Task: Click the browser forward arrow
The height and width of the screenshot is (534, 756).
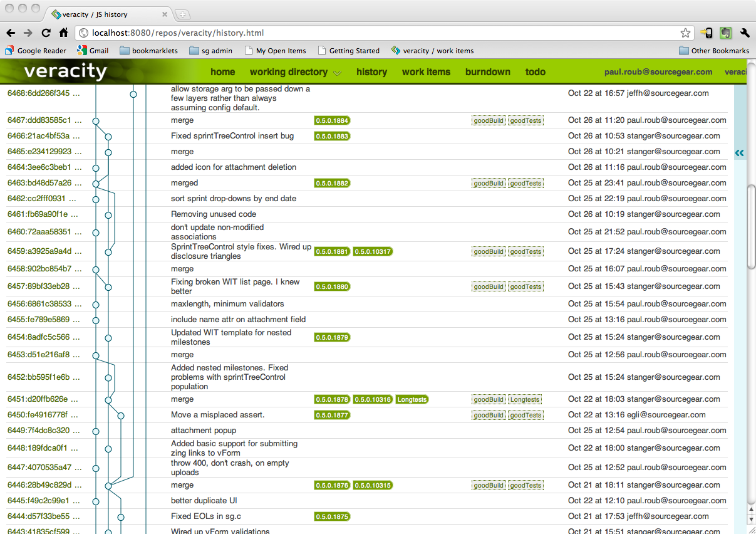Action: (x=28, y=33)
